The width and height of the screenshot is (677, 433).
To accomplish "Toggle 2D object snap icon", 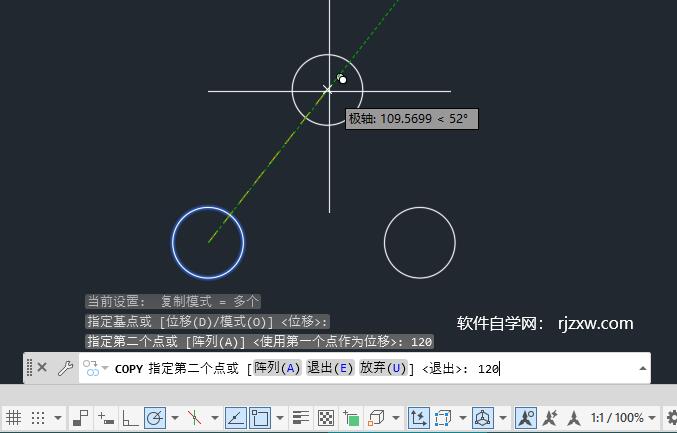I will pyautogui.click(x=260, y=417).
